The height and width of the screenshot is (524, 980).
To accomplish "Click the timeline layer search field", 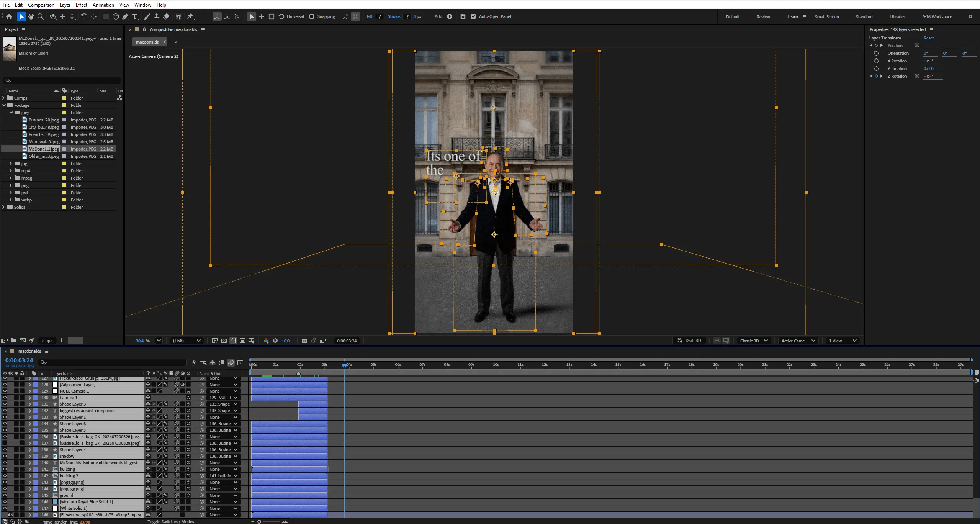I will 112,362.
